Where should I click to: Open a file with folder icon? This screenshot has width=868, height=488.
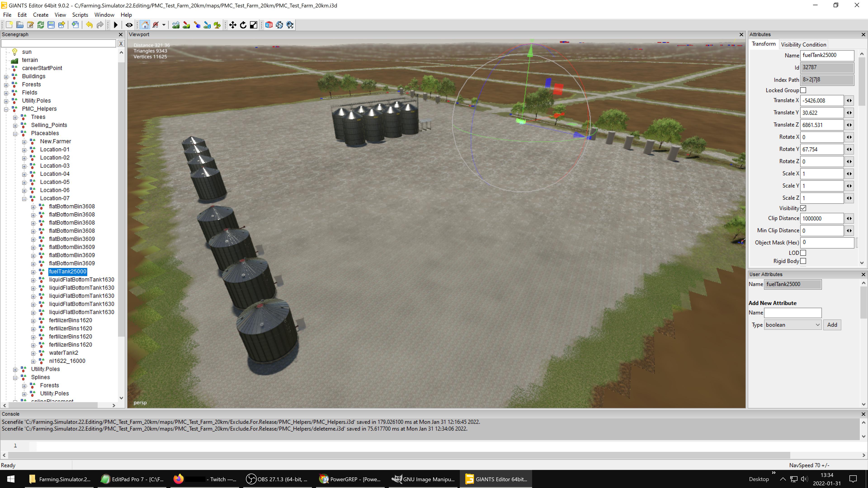20,25
